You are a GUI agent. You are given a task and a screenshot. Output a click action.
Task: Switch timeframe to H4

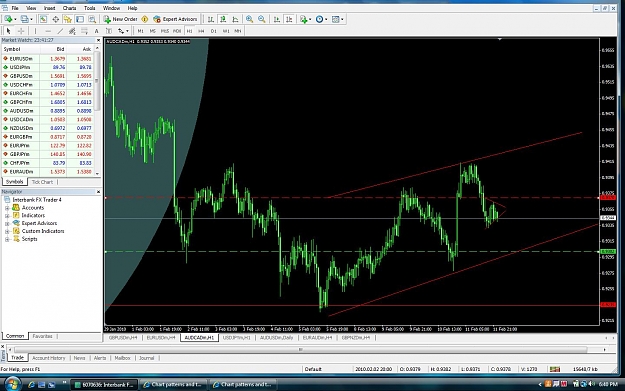[x=201, y=31]
